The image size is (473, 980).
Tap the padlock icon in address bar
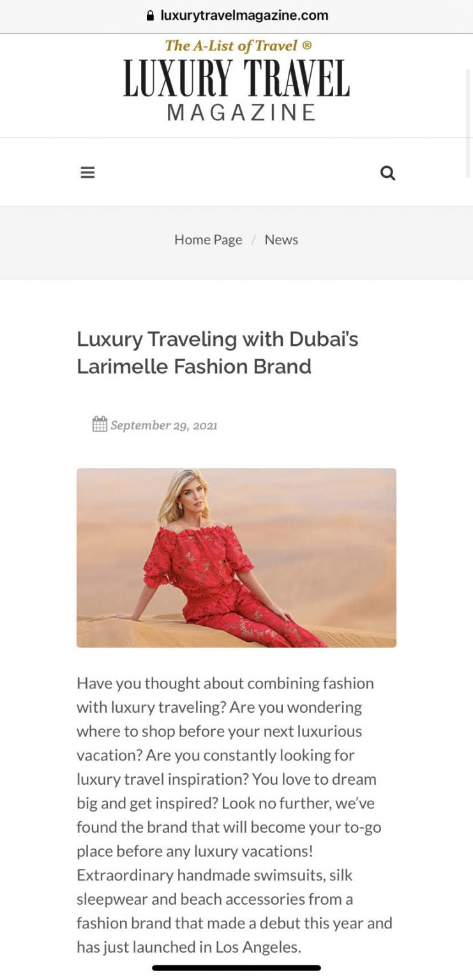150,15
